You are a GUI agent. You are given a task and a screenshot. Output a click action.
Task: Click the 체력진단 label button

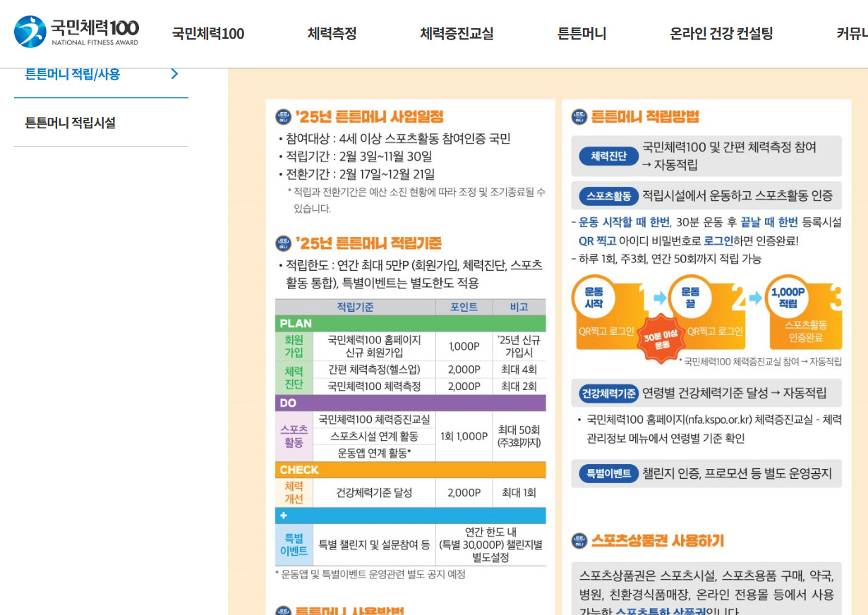608,157
